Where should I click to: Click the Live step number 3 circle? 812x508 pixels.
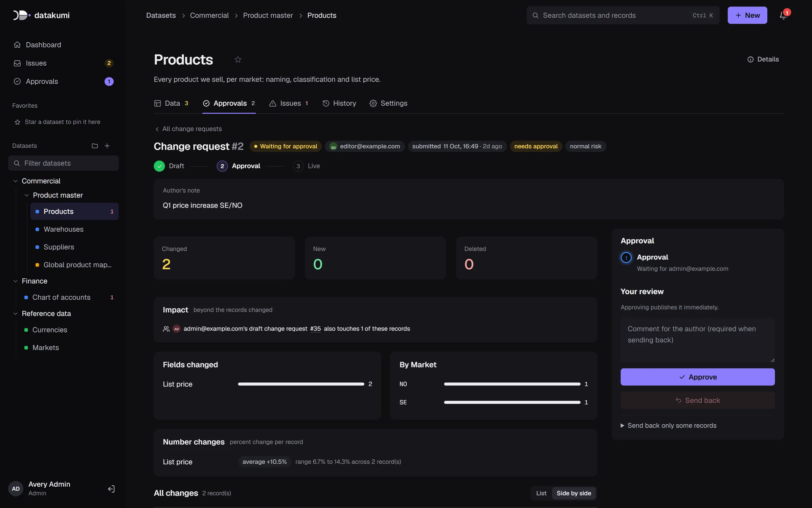coord(298,166)
